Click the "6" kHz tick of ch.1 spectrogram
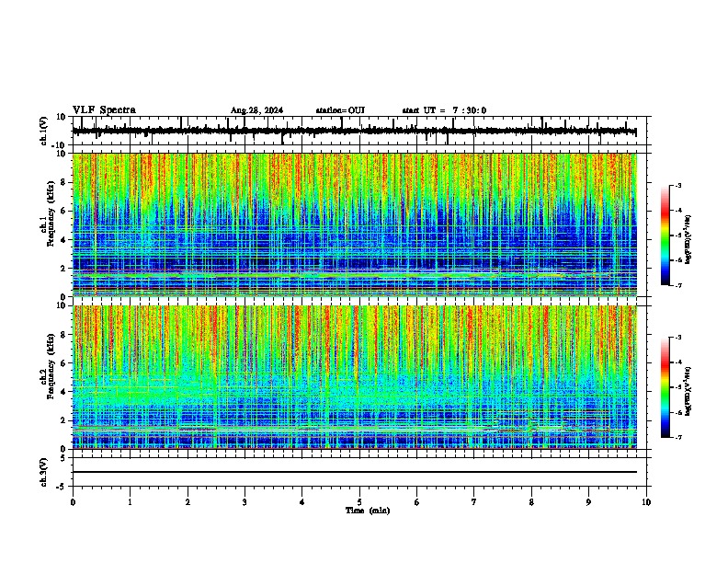728x563 pixels. pos(63,211)
